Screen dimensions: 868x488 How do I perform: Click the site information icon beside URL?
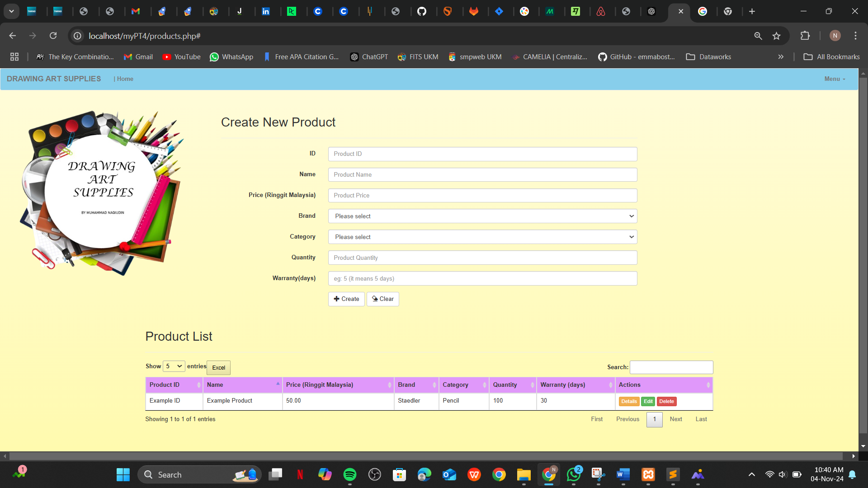(78, 36)
